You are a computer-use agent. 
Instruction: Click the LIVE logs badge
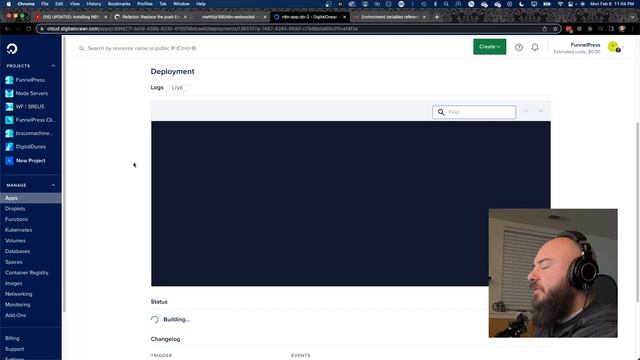[177, 88]
